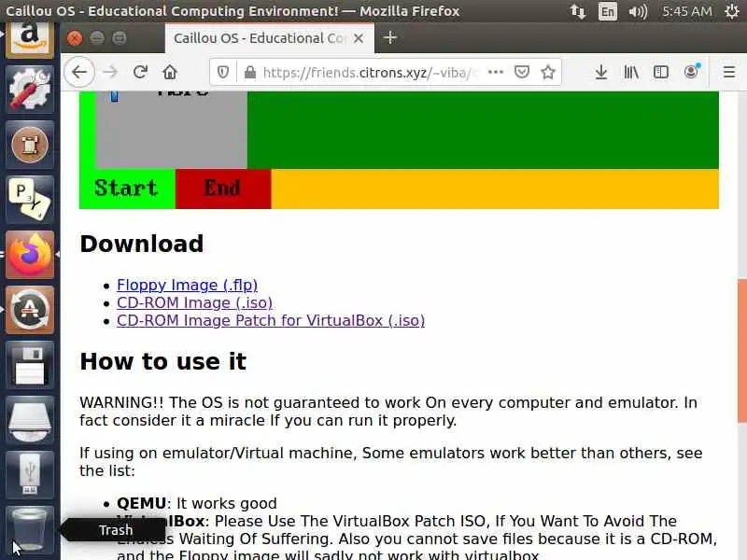This screenshot has width=747, height=560.
Task: Download the CD-ROM Image (.iso)
Action: coord(194,302)
